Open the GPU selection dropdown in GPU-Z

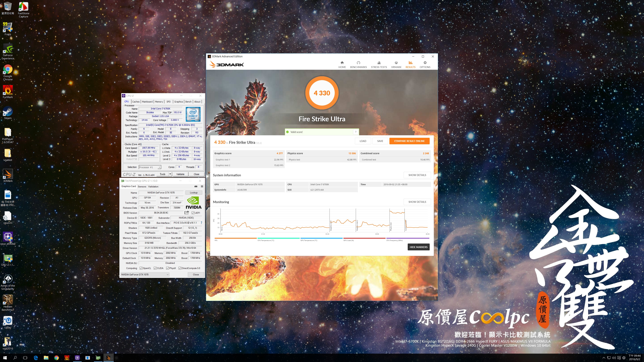point(145,274)
